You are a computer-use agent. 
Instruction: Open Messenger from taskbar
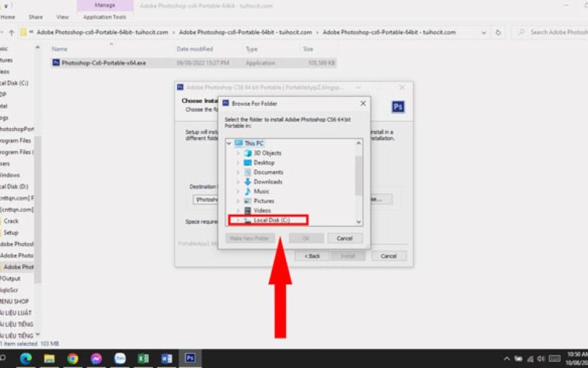pos(96,358)
